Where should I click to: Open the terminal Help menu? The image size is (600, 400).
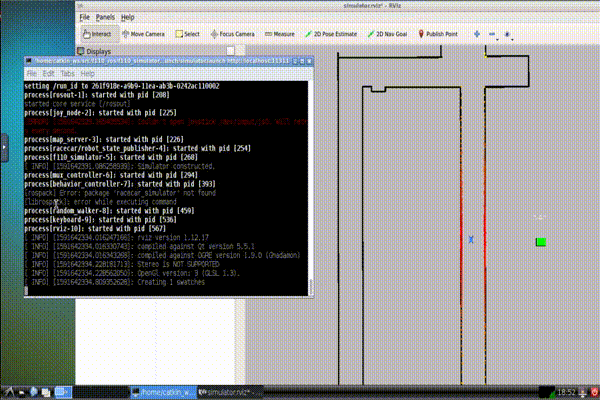87,73
